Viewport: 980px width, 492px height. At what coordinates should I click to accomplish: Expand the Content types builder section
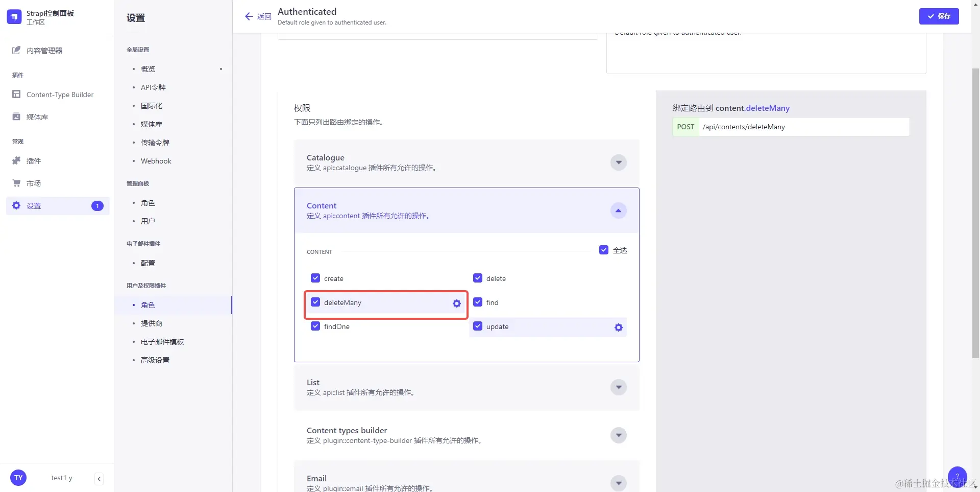point(619,435)
